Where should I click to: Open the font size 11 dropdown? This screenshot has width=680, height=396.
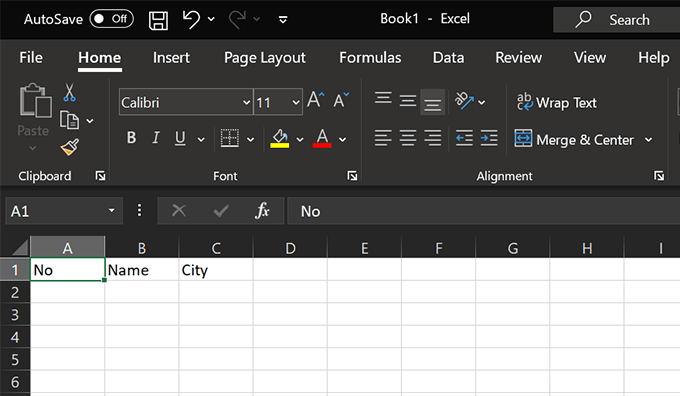tap(296, 103)
